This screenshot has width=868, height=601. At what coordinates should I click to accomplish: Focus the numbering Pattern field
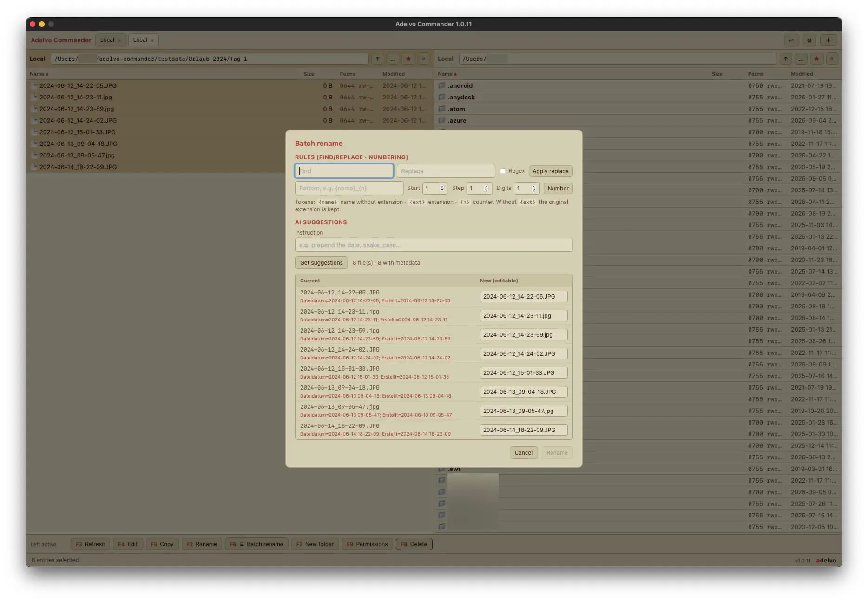tap(349, 188)
